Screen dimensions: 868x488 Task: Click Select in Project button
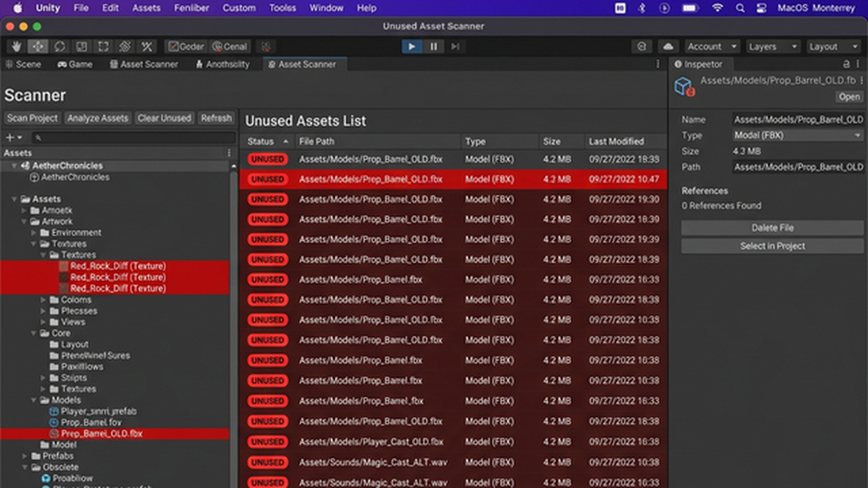772,247
